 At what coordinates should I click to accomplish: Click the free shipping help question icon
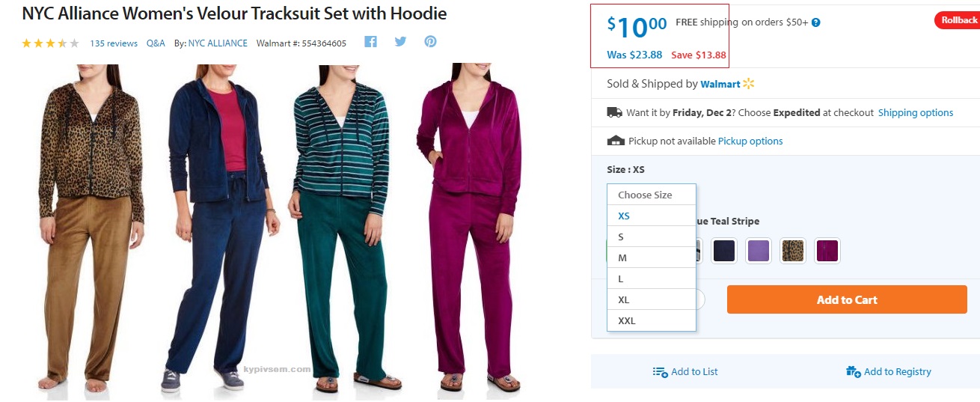(816, 22)
